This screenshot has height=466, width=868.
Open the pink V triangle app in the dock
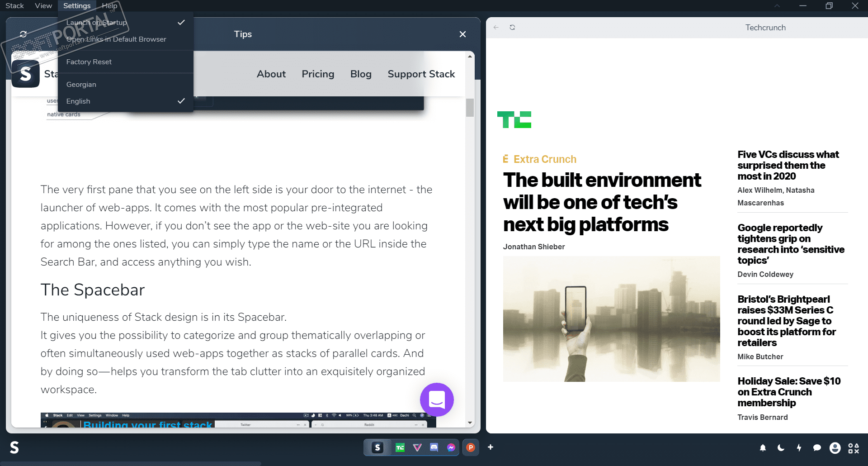pos(417,447)
